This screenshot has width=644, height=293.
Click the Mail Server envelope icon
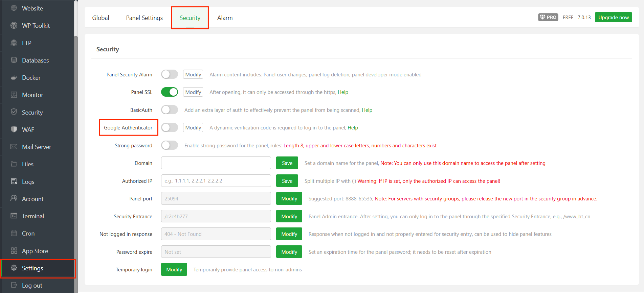(14, 147)
